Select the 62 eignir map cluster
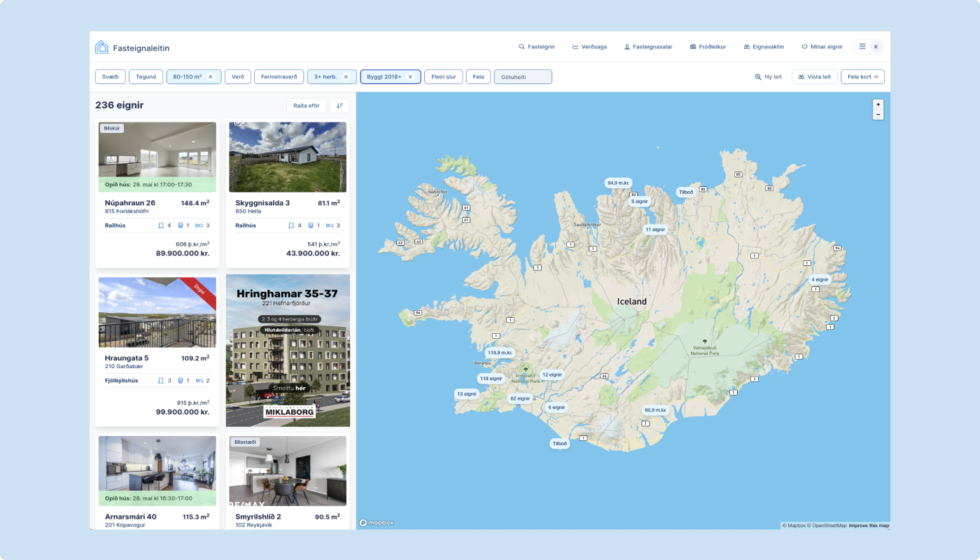Image resolution: width=980 pixels, height=560 pixels. [x=521, y=399]
